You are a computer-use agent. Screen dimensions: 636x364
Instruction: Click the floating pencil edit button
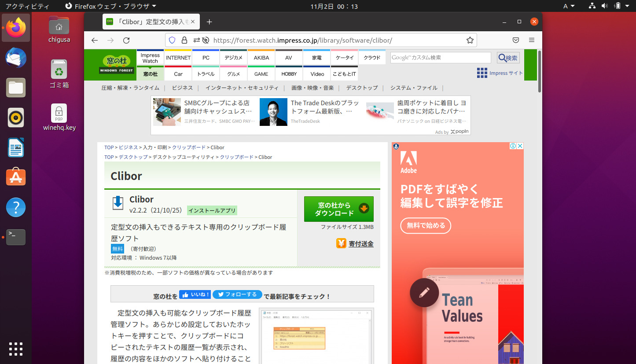[424, 292]
